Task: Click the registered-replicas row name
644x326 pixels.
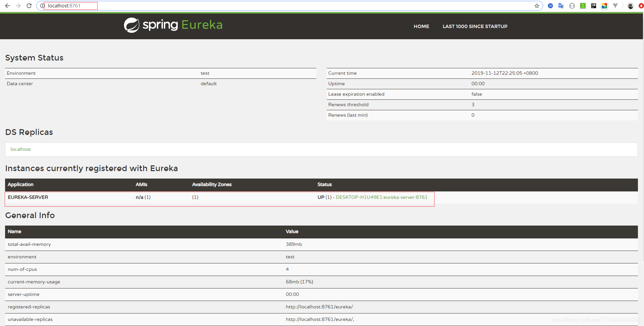Action: 29,307
